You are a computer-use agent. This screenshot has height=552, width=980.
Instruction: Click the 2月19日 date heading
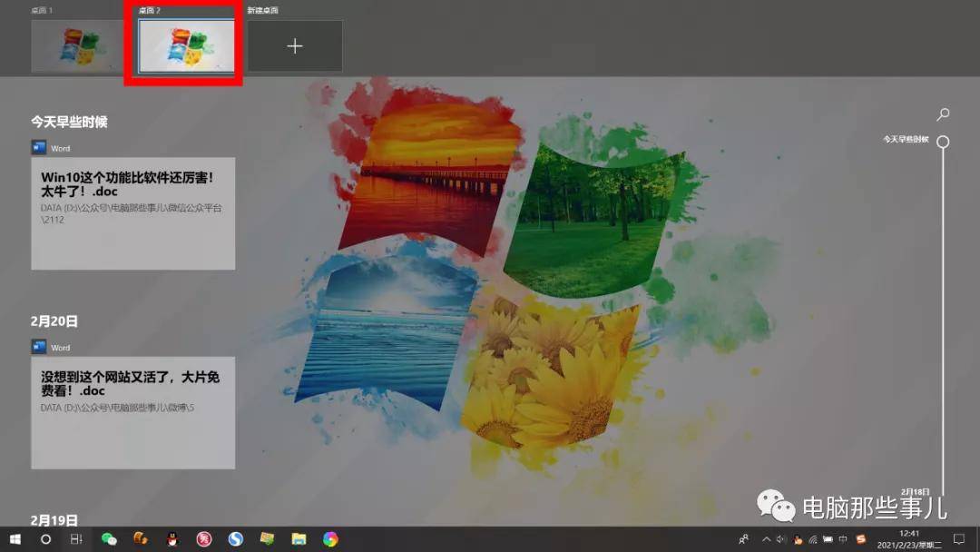coord(54,520)
